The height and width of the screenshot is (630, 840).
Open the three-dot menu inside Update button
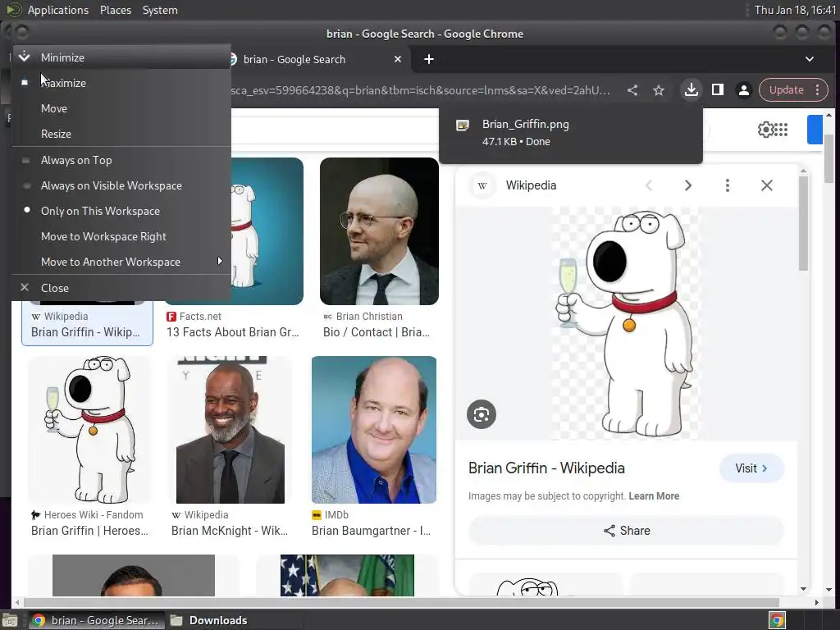pos(818,90)
